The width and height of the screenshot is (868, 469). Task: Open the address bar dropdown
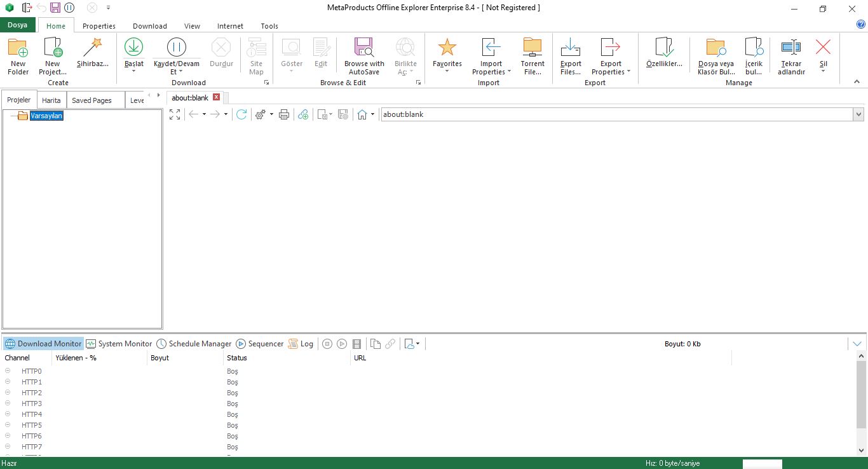click(x=858, y=114)
